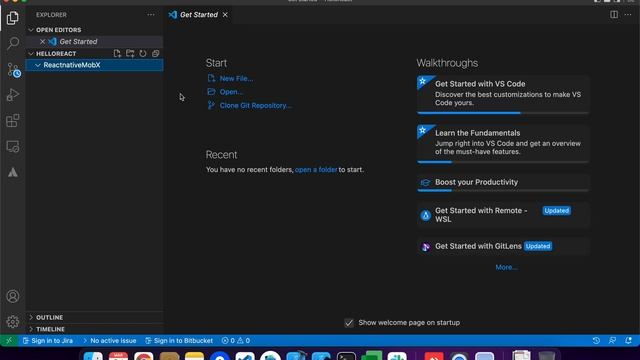640x360 pixels.
Task: Select Get Started in Open Editors
Action: (x=95, y=42)
